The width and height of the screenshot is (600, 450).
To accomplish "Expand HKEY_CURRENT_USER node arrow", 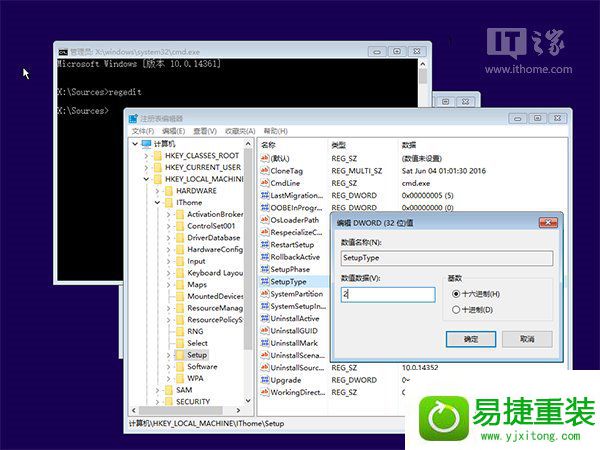I will click(146, 168).
